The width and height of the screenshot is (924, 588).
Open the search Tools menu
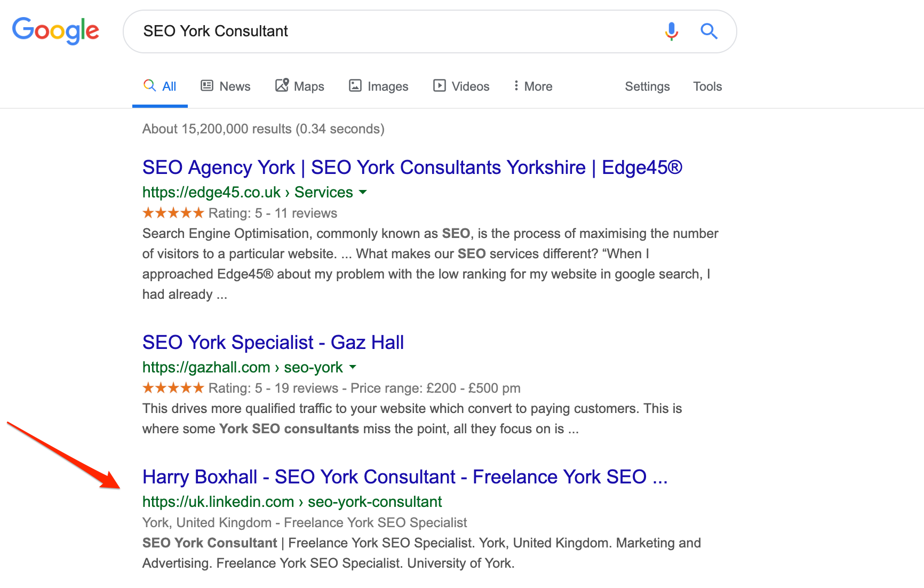coord(707,86)
